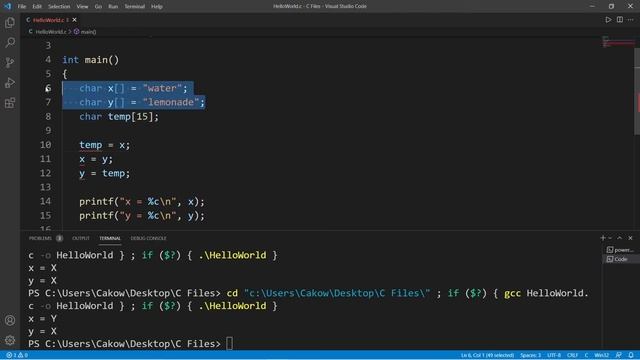
Task: Open the Source Control view
Action: (10, 62)
